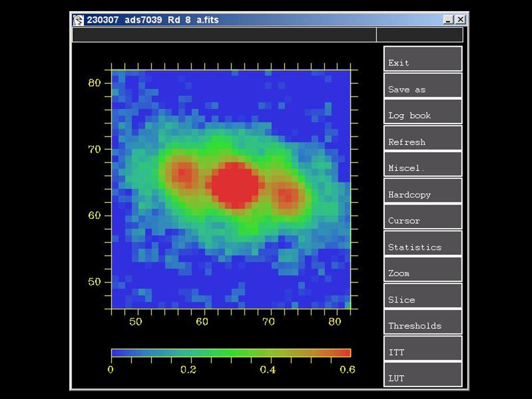Open the Log book
Viewport: 532px width, 399px height.
click(x=422, y=111)
